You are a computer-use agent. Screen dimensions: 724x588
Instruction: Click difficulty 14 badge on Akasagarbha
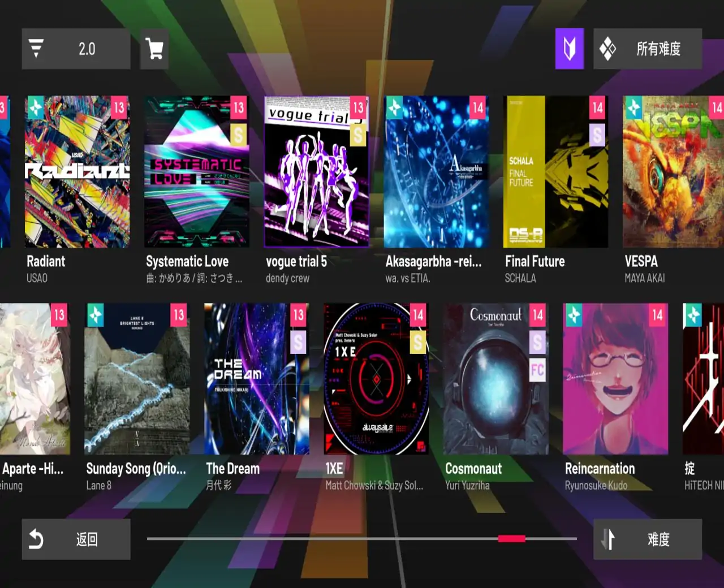coord(478,107)
